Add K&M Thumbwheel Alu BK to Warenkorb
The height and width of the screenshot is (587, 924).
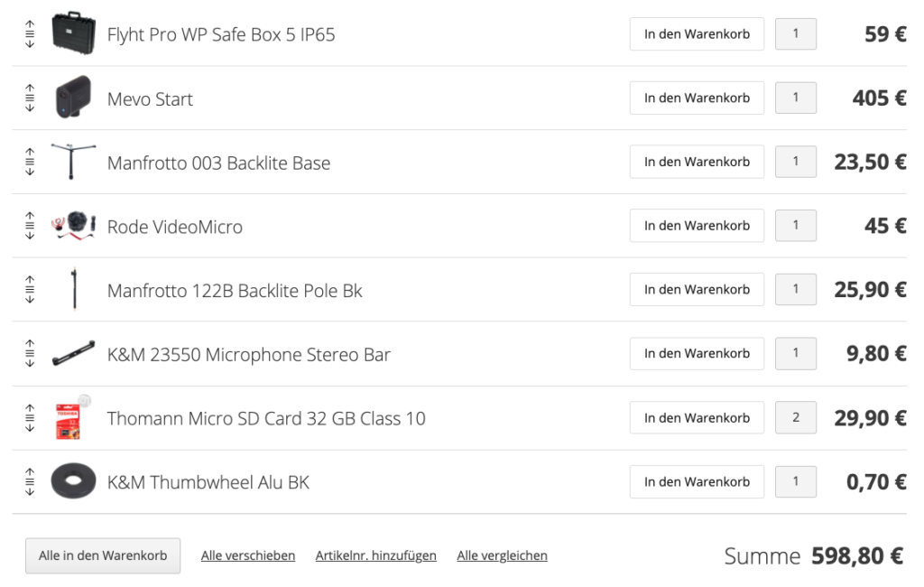click(697, 482)
